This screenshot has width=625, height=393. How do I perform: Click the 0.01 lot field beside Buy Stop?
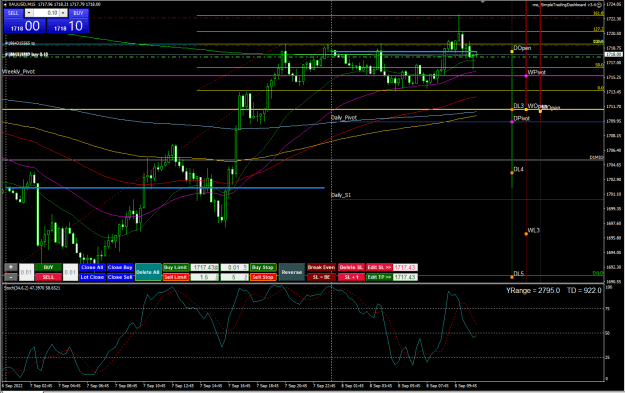tap(234, 267)
